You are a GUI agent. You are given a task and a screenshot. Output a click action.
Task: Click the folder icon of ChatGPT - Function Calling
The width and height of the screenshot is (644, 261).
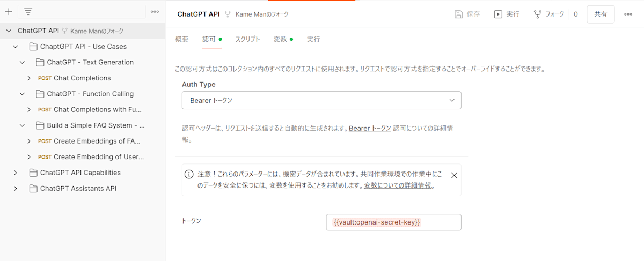pyautogui.click(x=40, y=94)
